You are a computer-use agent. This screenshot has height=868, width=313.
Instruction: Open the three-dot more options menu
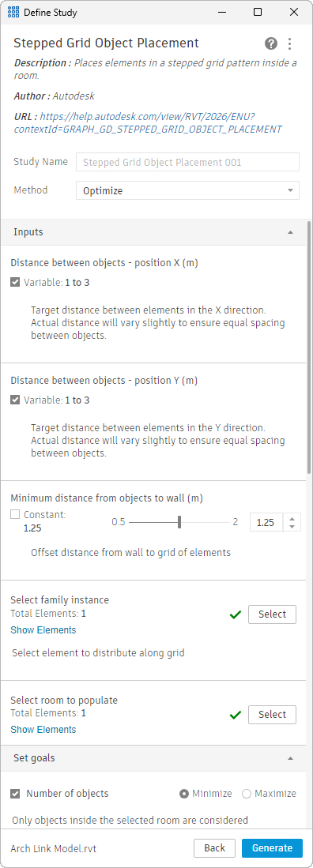click(290, 43)
